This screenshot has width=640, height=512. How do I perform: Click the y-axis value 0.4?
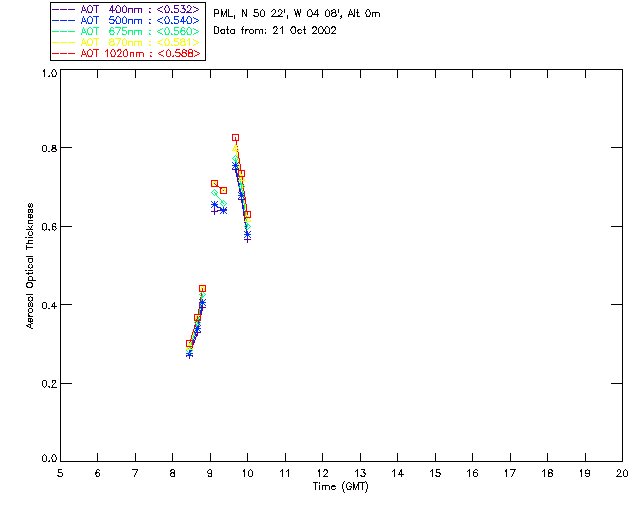[49, 305]
